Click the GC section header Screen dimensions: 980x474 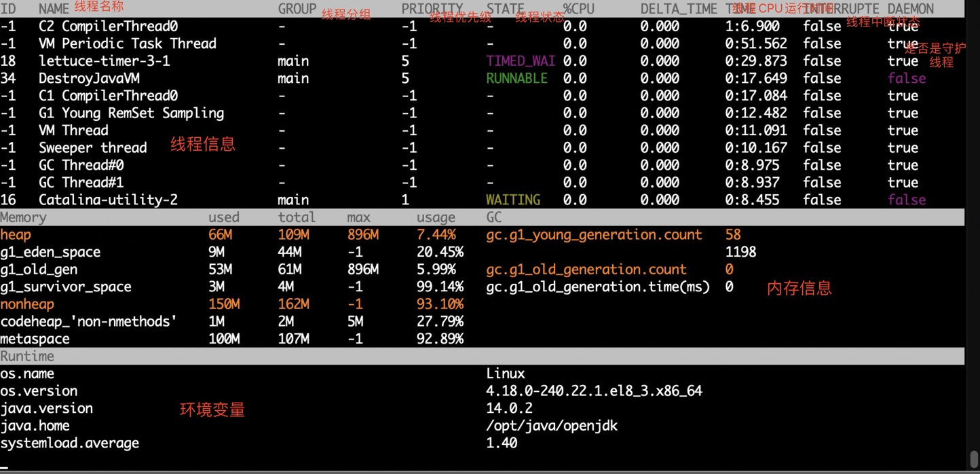494,217
